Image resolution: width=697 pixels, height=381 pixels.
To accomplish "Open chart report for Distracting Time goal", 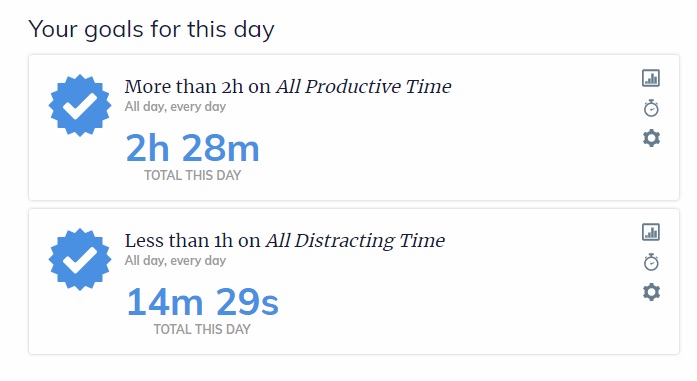I will tap(651, 232).
